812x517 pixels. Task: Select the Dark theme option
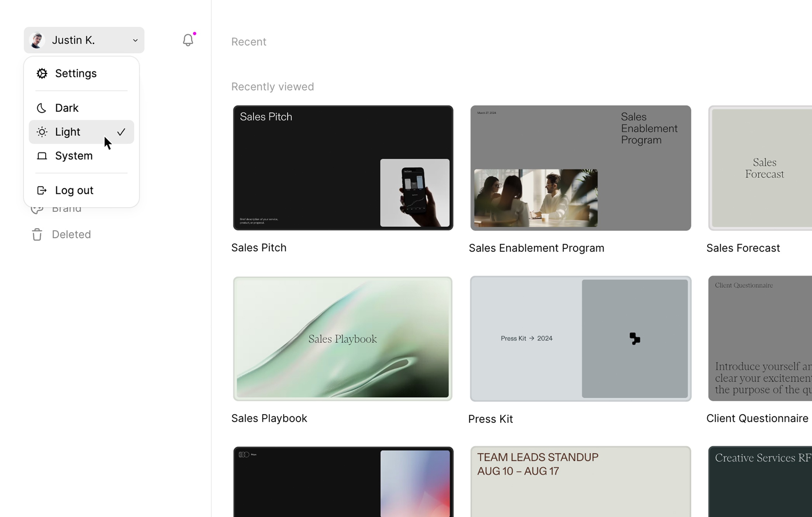tap(67, 107)
